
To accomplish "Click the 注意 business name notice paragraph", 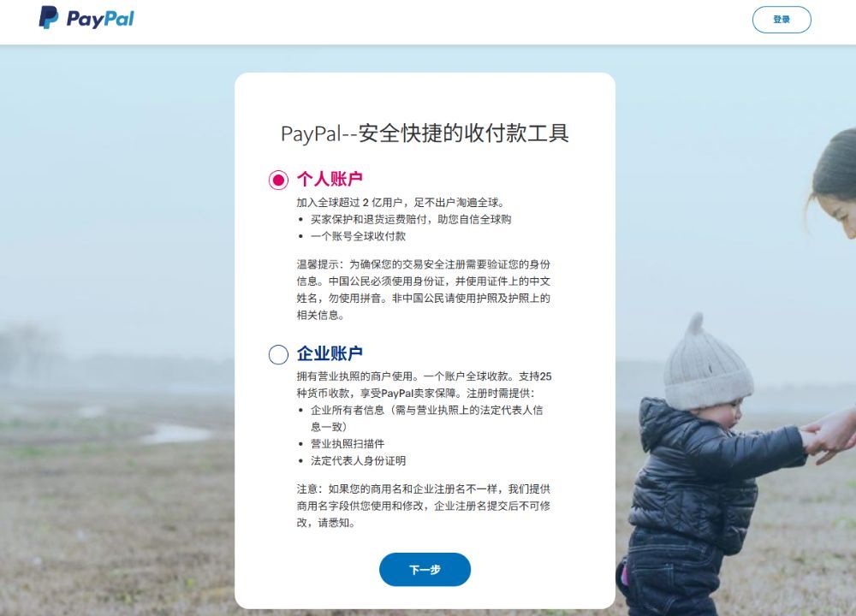I will (x=424, y=506).
